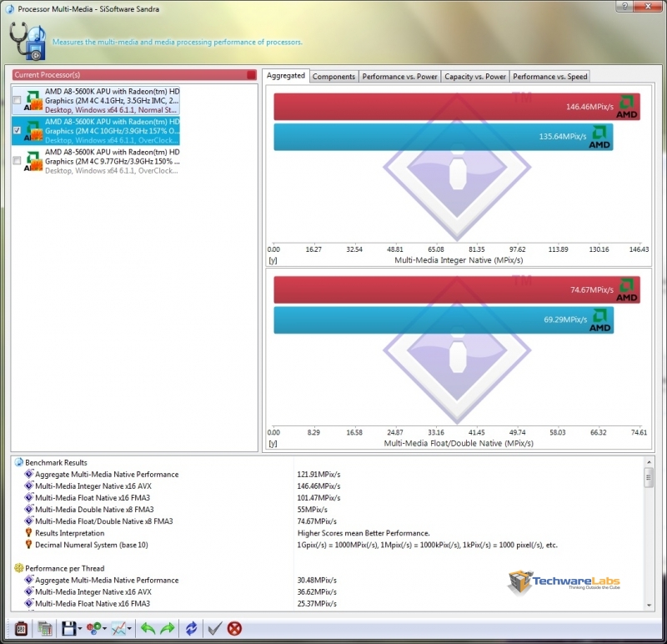Click the 1Gpix(/s) = 1000MPix(/s) conversion text
The height and width of the screenshot is (644, 667).
tap(427, 545)
